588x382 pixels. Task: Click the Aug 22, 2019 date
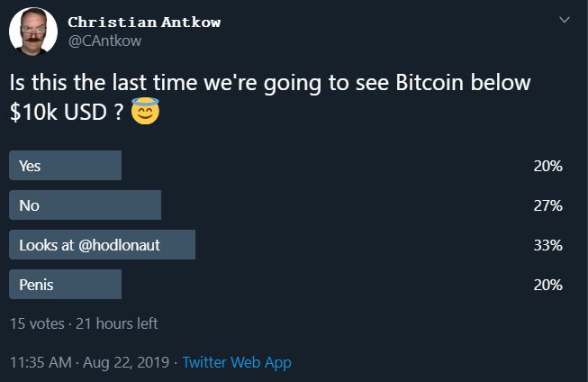click(126, 362)
